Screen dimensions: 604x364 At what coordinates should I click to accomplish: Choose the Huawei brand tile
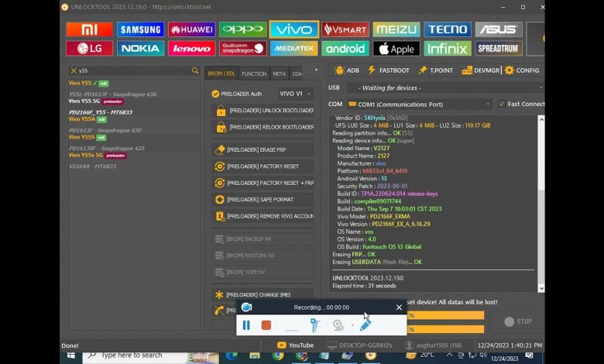191,29
